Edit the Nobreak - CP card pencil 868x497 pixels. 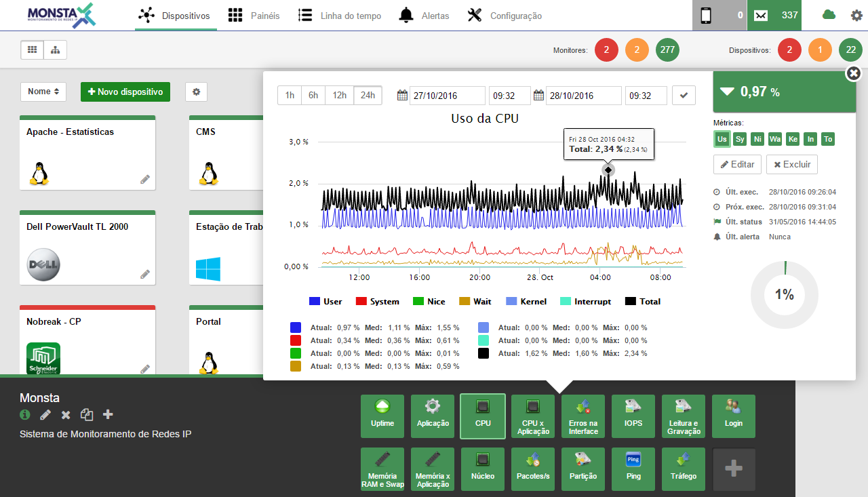[x=145, y=370]
